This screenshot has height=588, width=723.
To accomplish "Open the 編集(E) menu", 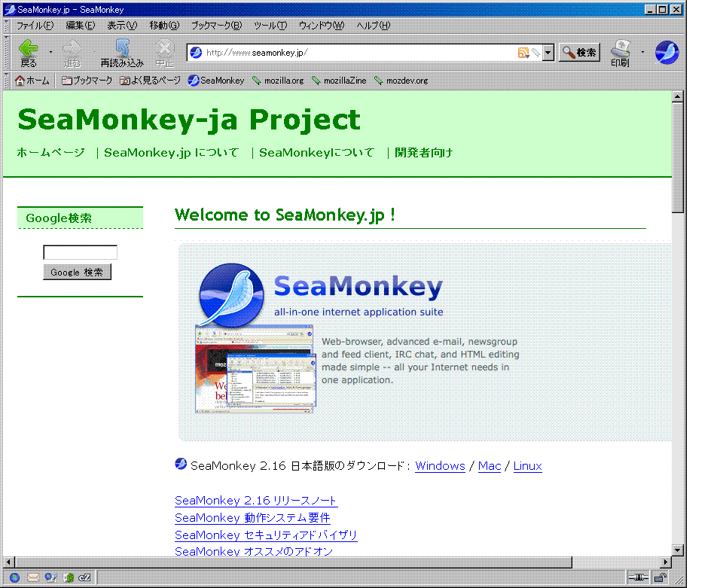I will coord(81,26).
